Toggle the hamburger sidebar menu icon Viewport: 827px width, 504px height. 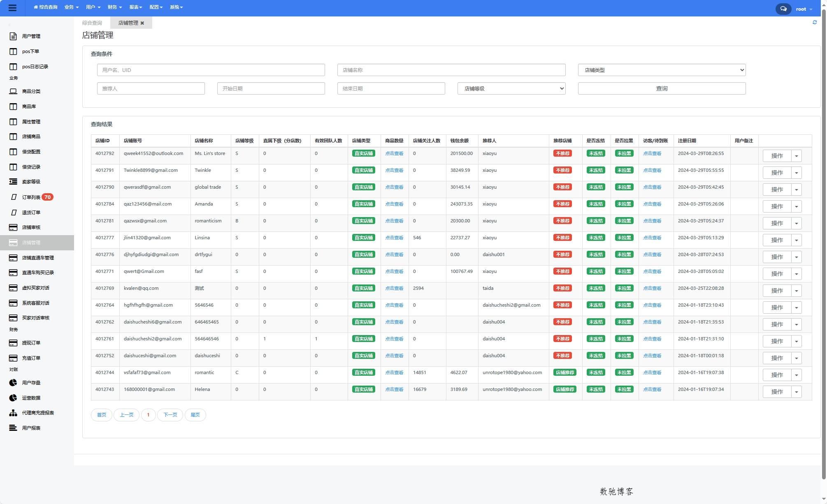pos(12,8)
